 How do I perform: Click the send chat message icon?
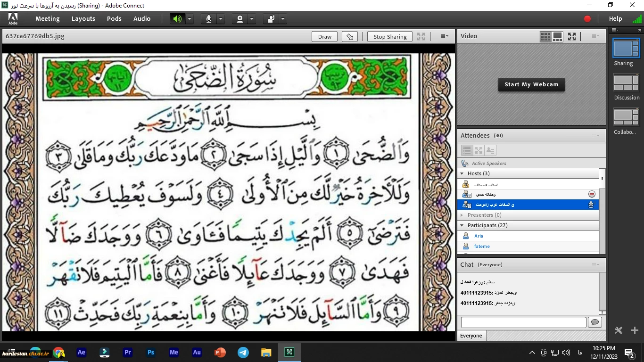tap(594, 322)
